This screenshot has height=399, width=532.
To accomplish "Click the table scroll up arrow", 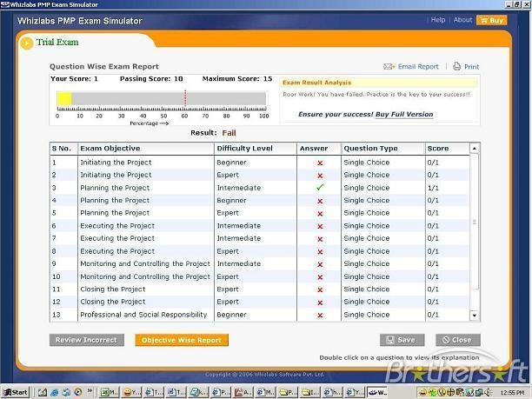I will (475, 149).
